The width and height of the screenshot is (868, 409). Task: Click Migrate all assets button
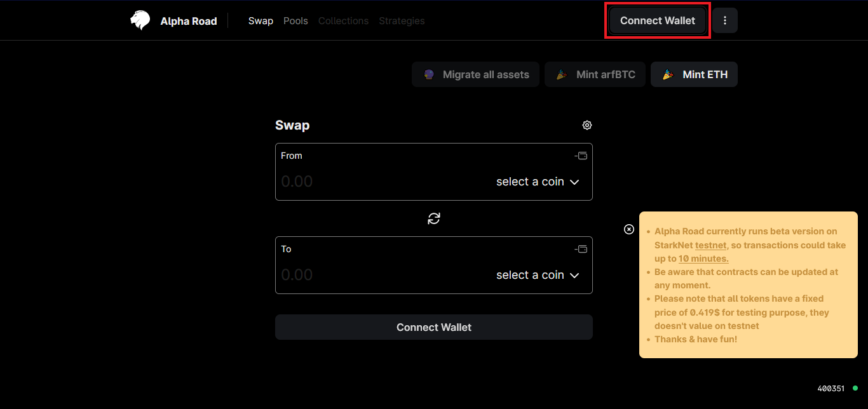point(475,74)
